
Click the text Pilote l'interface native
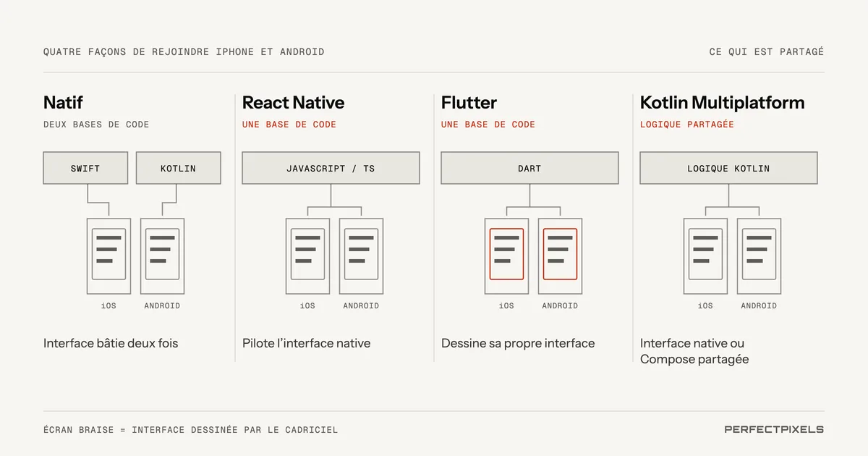(306, 343)
